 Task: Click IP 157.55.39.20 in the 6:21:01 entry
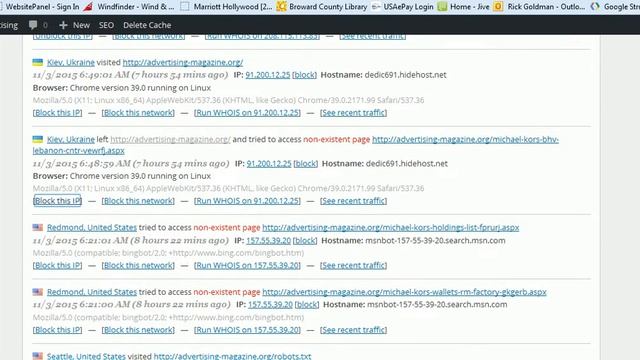click(269, 240)
